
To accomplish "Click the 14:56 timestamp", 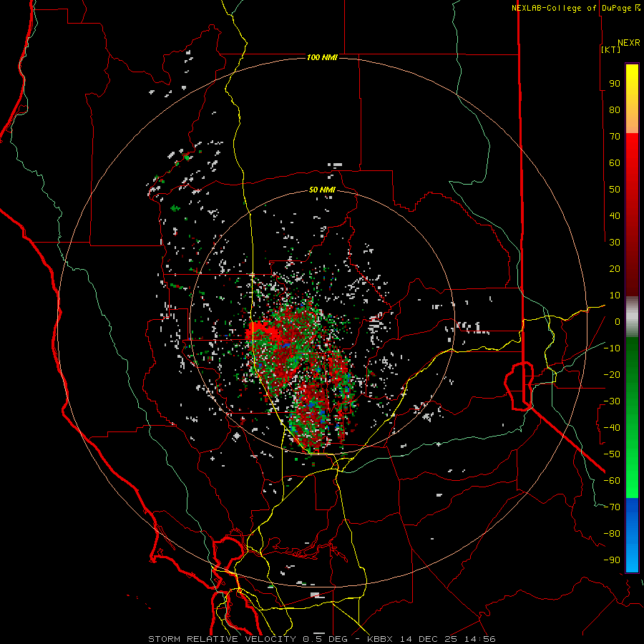I will click(479, 639).
